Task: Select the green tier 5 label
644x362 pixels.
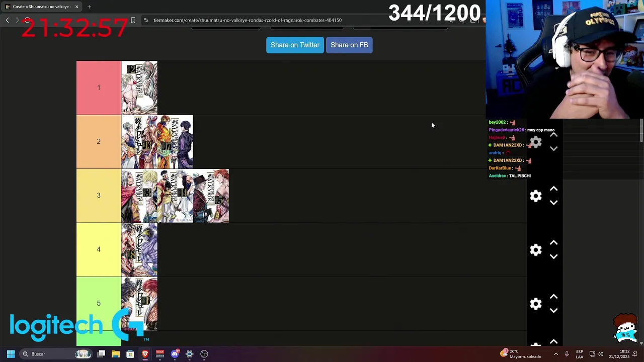Action: point(99,303)
